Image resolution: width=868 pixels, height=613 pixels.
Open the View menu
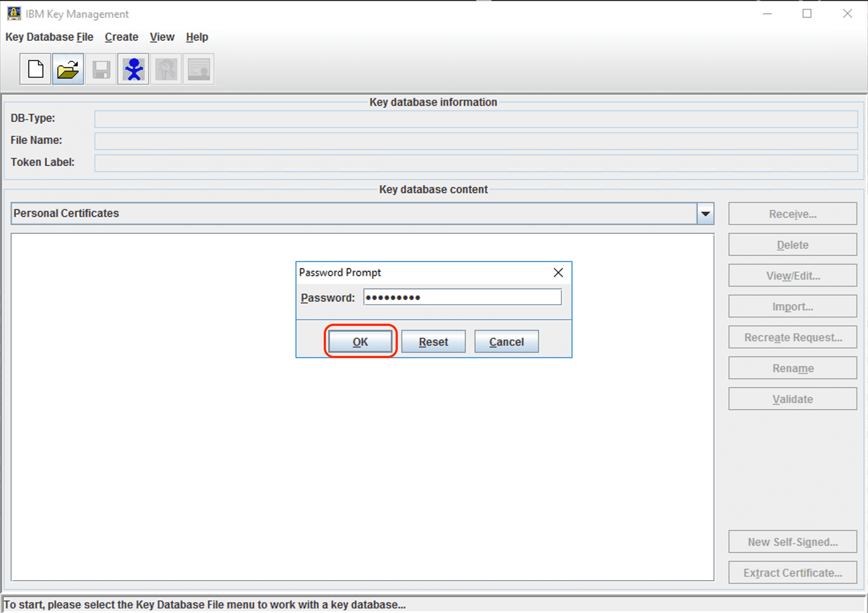click(162, 37)
